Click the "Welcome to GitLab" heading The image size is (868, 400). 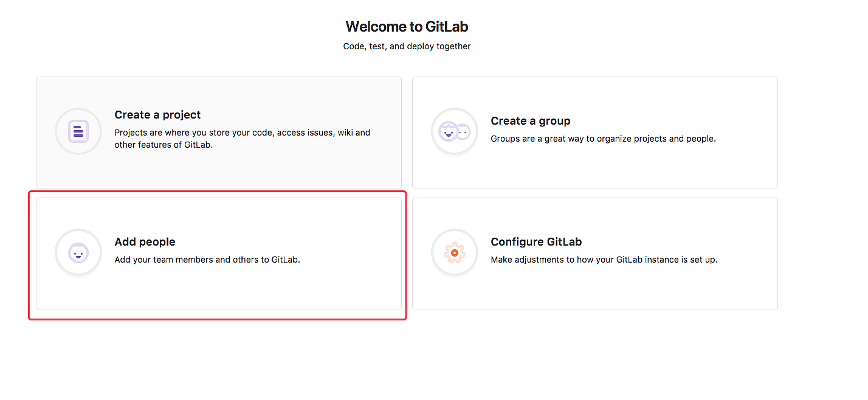[407, 27]
